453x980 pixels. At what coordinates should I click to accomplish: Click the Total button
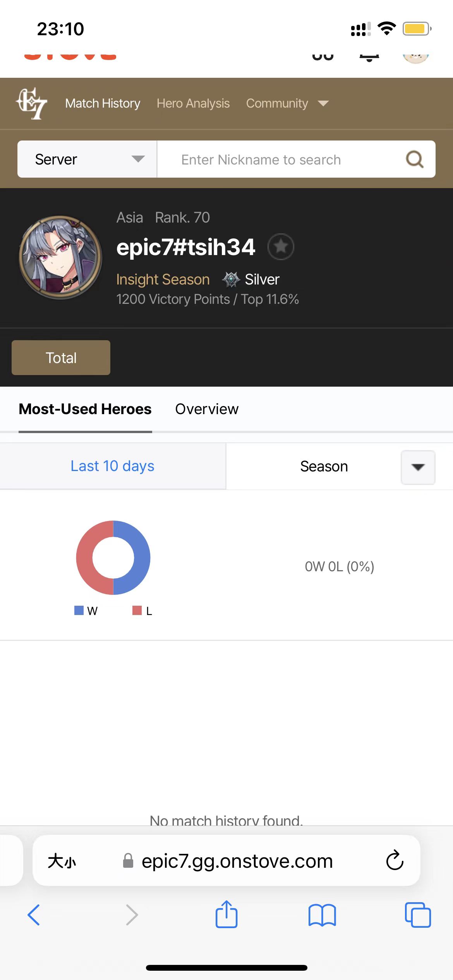pos(61,358)
